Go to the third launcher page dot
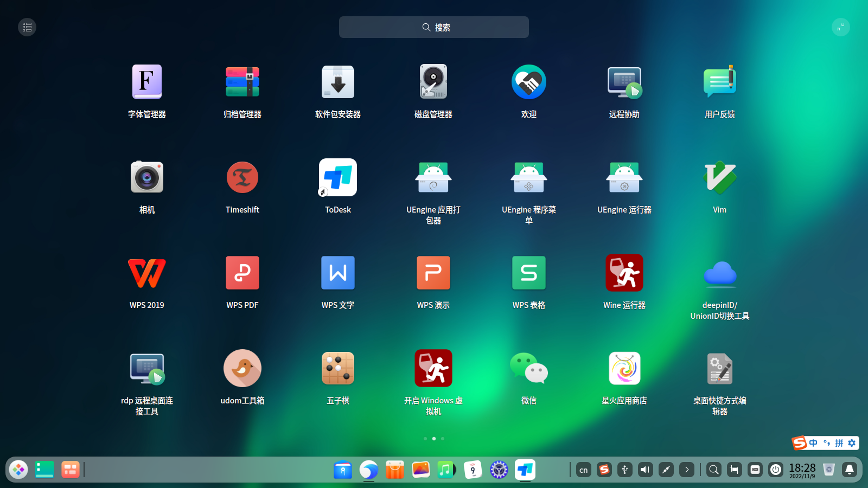The width and height of the screenshot is (868, 488). [x=443, y=439]
